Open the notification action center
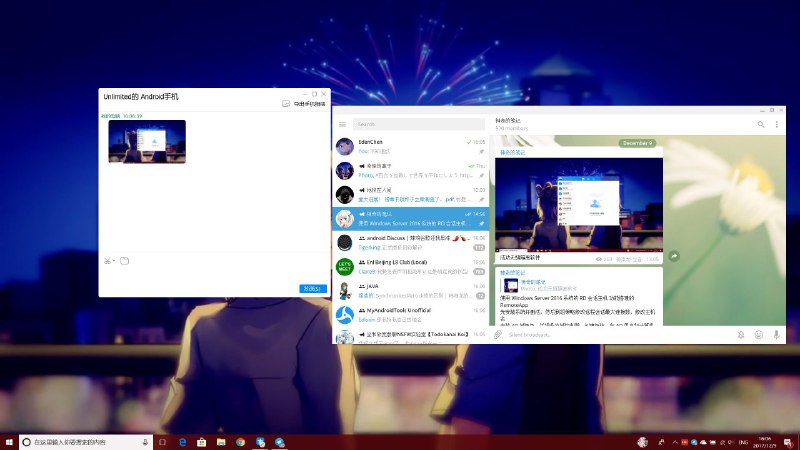800x450 pixels. [x=789, y=442]
